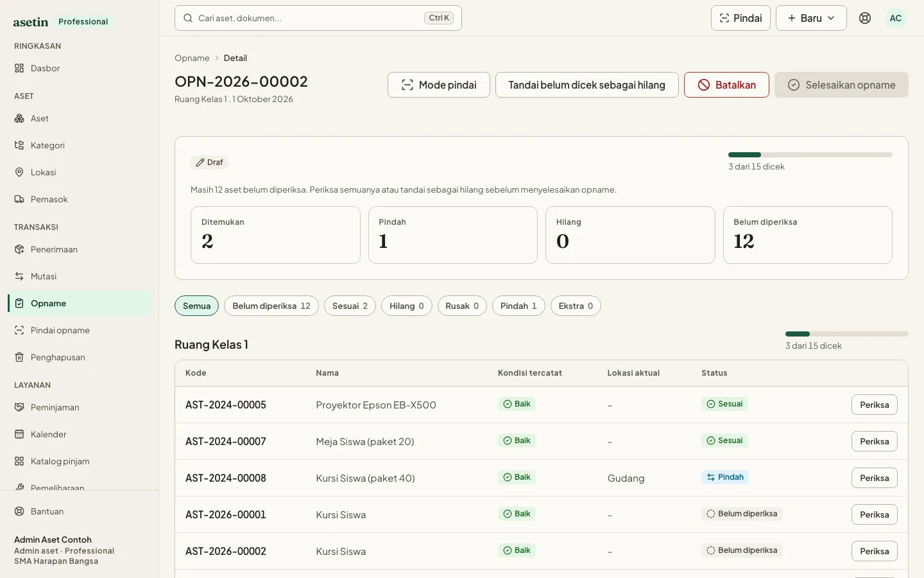This screenshot has width=924, height=578.
Task: Click Periksa for AST-2026-00002
Action: pyautogui.click(x=874, y=551)
